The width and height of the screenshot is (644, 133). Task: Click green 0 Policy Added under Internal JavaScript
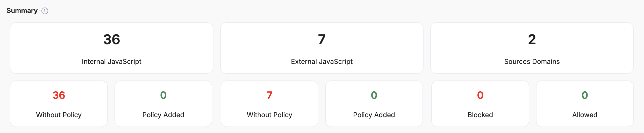tap(163, 95)
